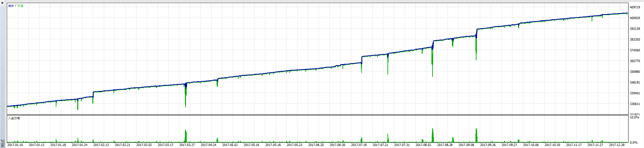644x148 pixels.
Task: Select the vertical 测试 panel tab
Action: coord(3,144)
